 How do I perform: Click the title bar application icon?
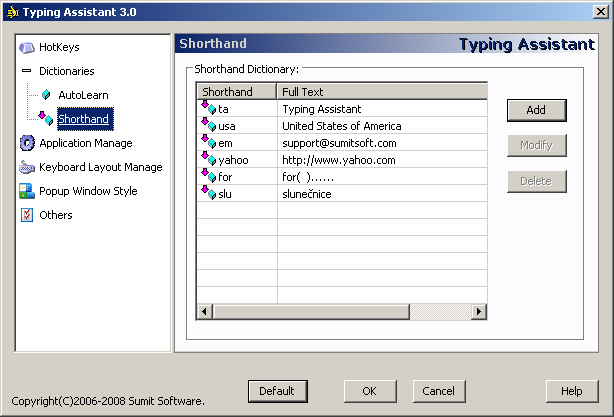point(13,12)
